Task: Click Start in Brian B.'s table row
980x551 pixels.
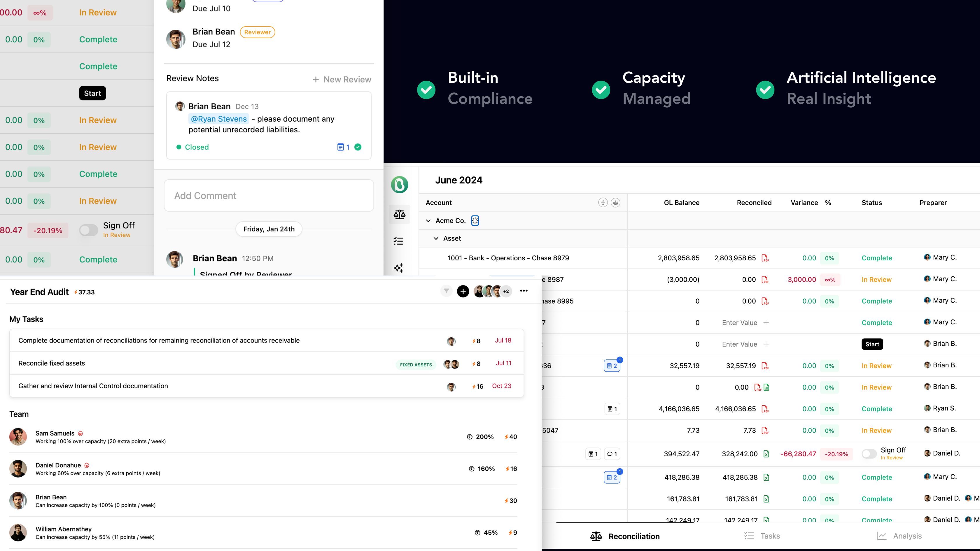Action: click(872, 345)
